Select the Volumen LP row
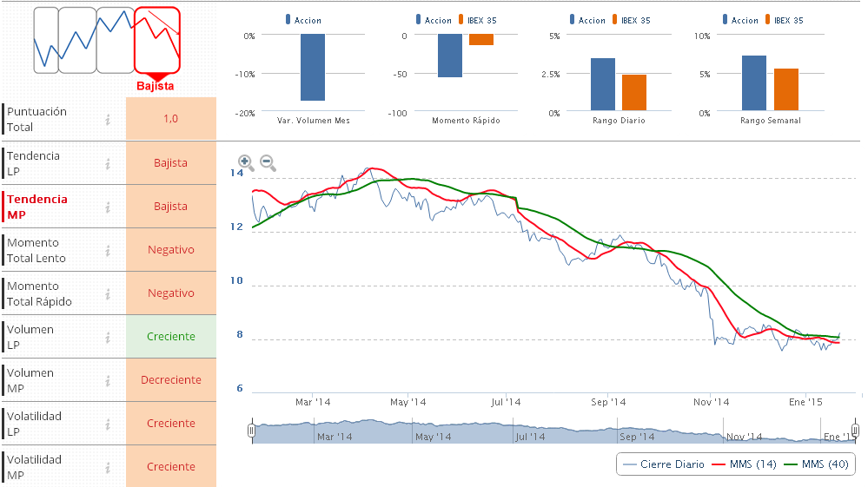The height and width of the screenshot is (487, 868). point(109,337)
